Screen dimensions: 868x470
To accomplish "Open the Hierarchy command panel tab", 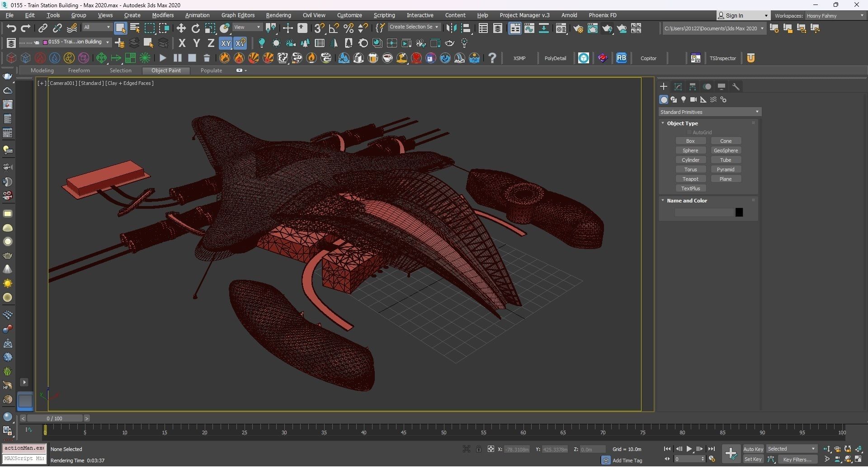I will tap(693, 87).
